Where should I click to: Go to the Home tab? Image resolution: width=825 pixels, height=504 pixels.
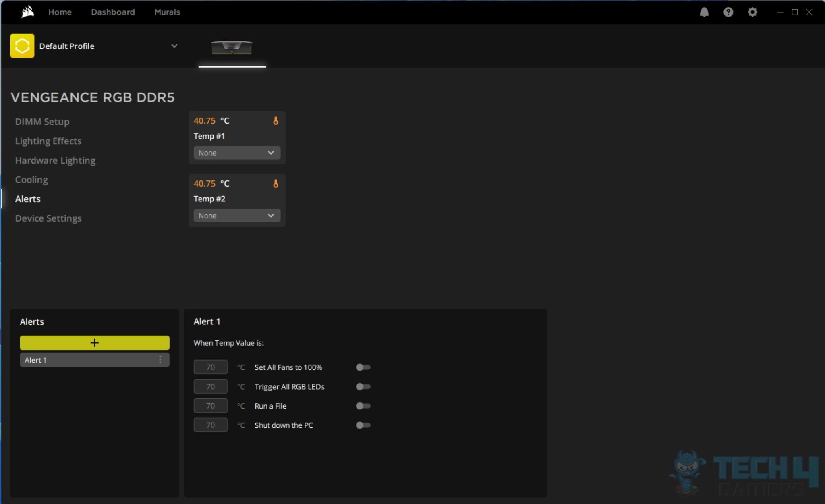60,12
